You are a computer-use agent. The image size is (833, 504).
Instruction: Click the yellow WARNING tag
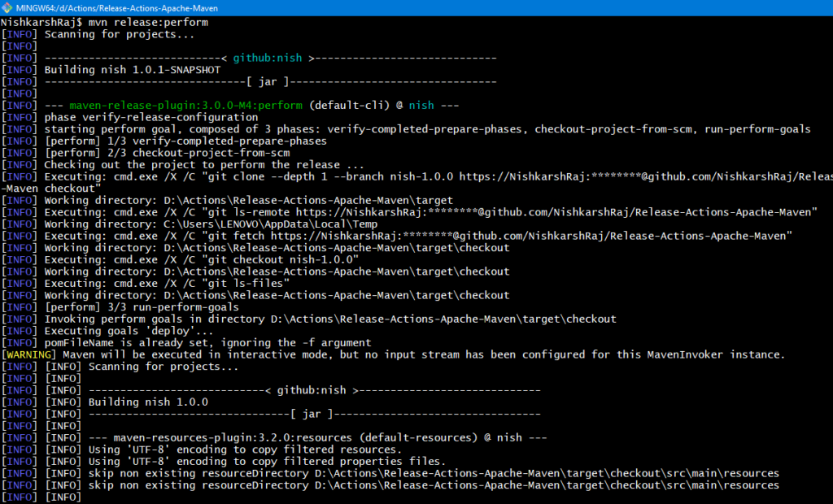pyautogui.click(x=30, y=354)
